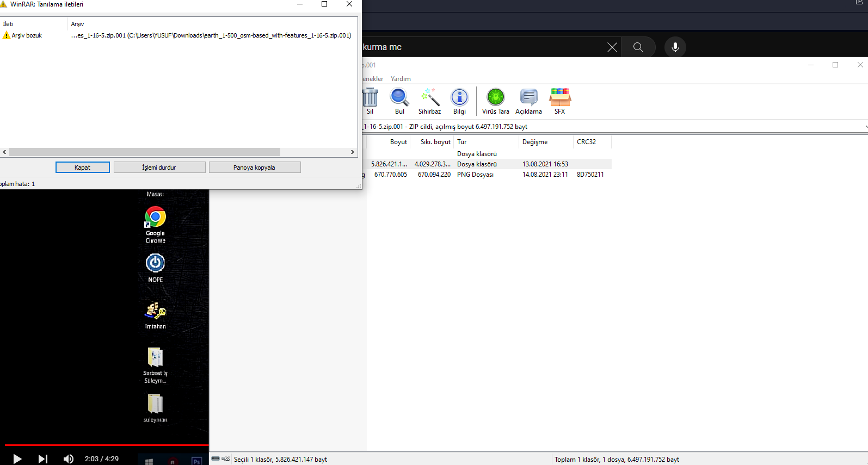Click the 'İşlemi durdur' button
Screen dimensions: 868x465
click(159, 168)
